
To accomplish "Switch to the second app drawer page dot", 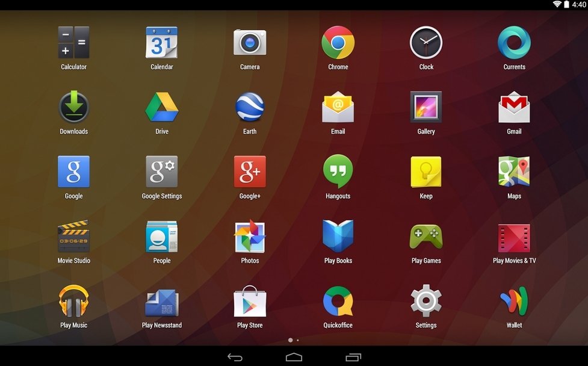I will [298, 340].
